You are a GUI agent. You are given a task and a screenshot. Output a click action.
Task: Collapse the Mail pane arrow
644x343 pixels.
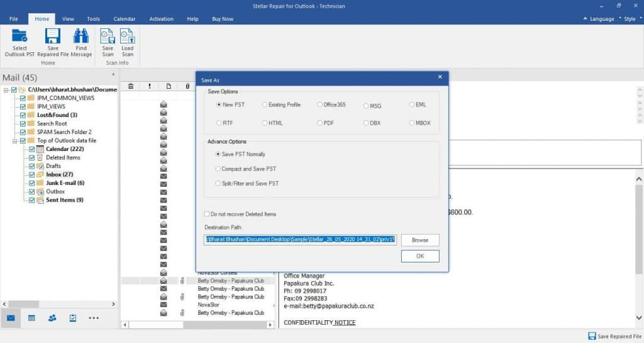[x=113, y=75]
